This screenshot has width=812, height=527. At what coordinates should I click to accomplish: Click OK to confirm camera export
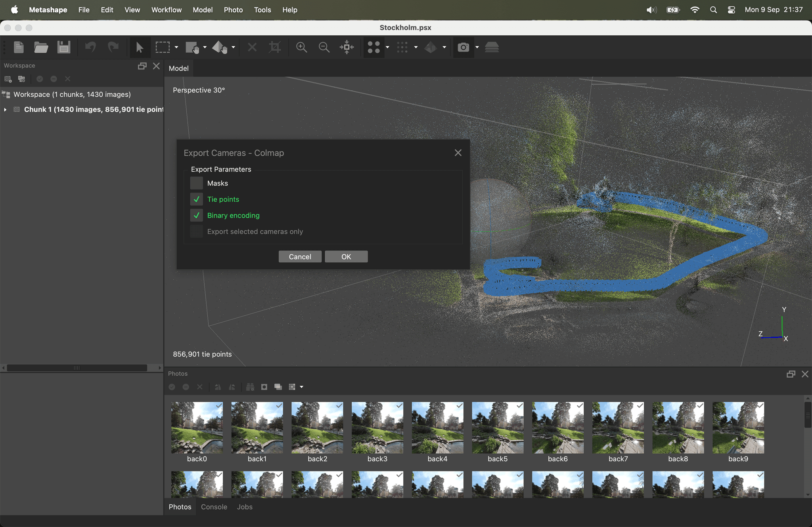click(x=346, y=256)
